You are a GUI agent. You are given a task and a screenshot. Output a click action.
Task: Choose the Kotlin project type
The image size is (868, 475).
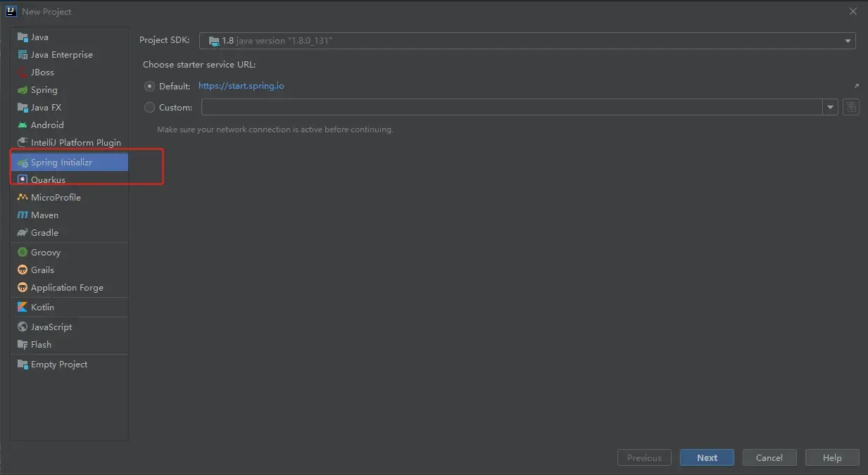tap(42, 307)
